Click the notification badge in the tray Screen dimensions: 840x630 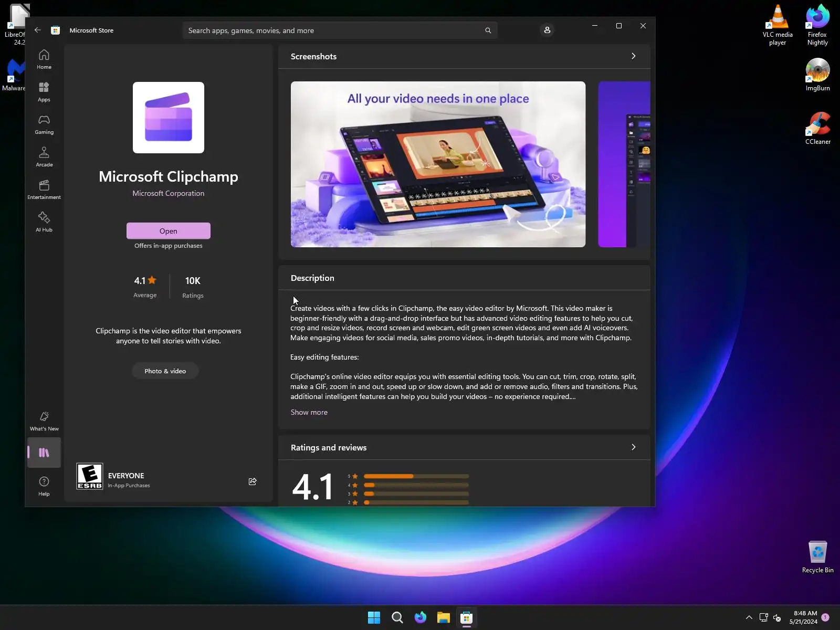[826, 617]
